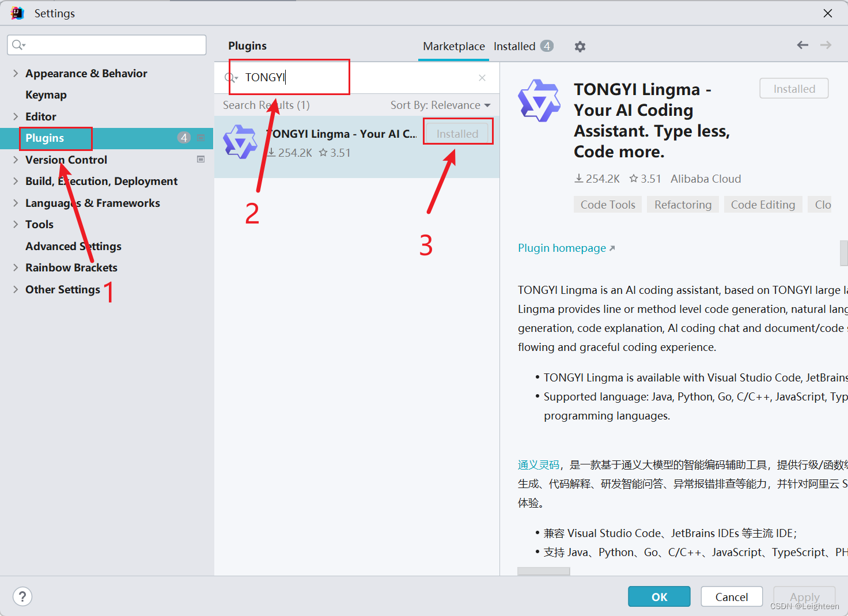Click the project-level icon beside Version Control
Viewport: 848px width, 616px height.
pos(201,160)
